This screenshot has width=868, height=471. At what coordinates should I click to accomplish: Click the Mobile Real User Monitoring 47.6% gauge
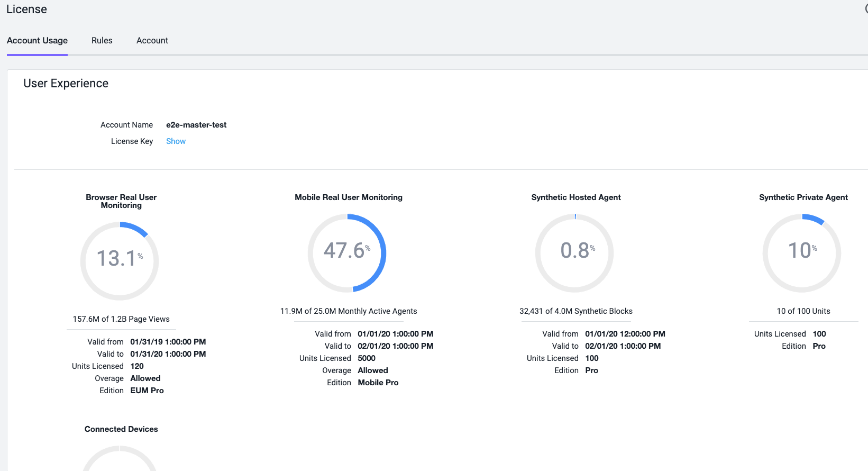[x=347, y=253]
